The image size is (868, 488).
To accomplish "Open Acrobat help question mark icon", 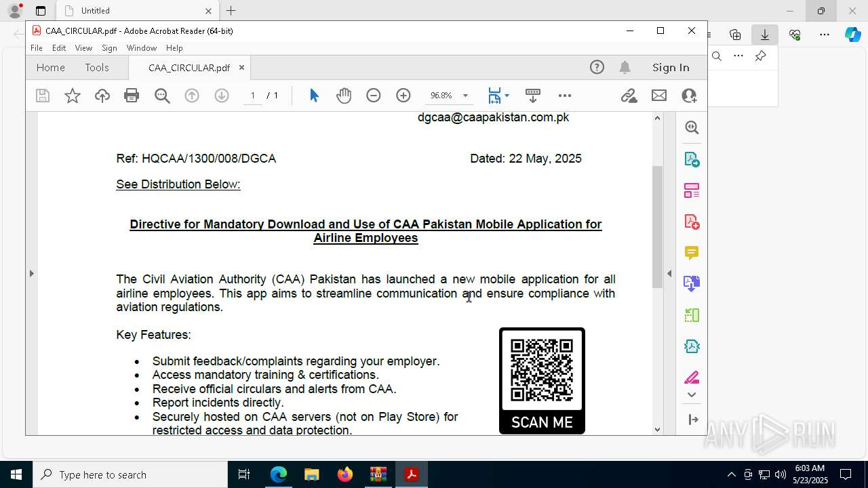I will [597, 67].
